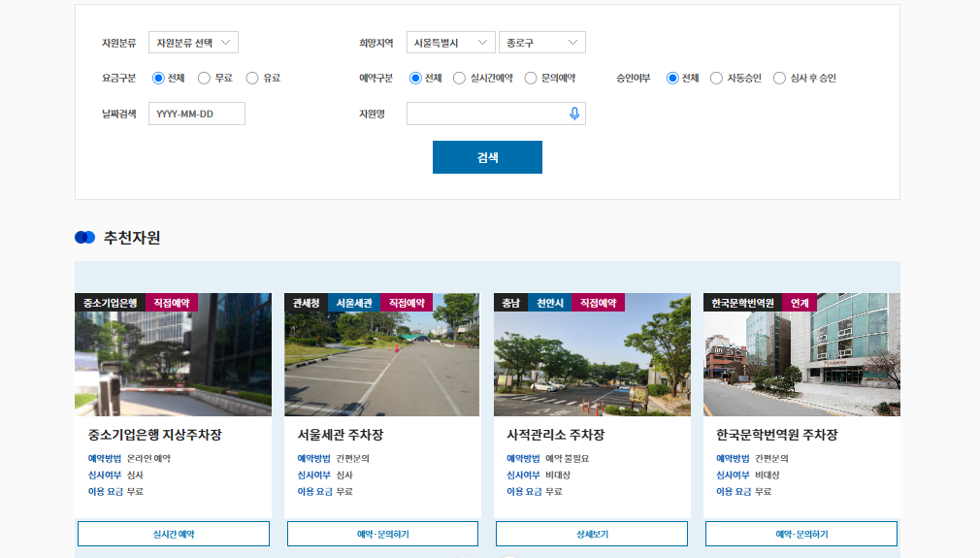Click 온라인 예약 text on 중소기업은행 card
Screen dimensions: 980x558
pyautogui.click(x=148, y=458)
